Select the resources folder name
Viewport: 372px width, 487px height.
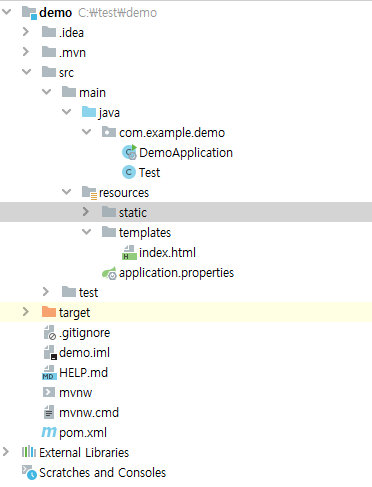124,193
